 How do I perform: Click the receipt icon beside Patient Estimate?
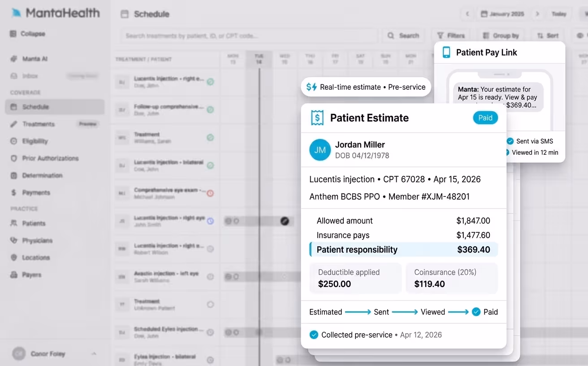[317, 118]
